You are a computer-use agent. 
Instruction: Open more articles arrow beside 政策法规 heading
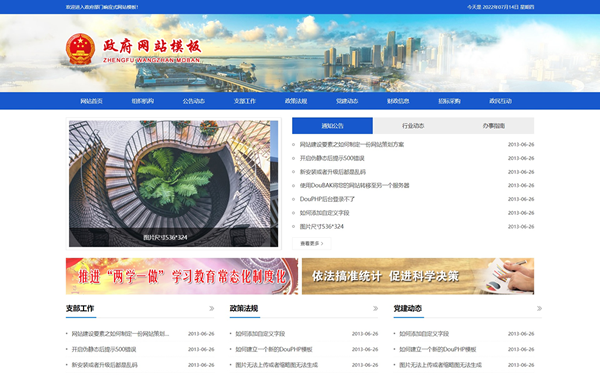pyautogui.click(x=375, y=308)
